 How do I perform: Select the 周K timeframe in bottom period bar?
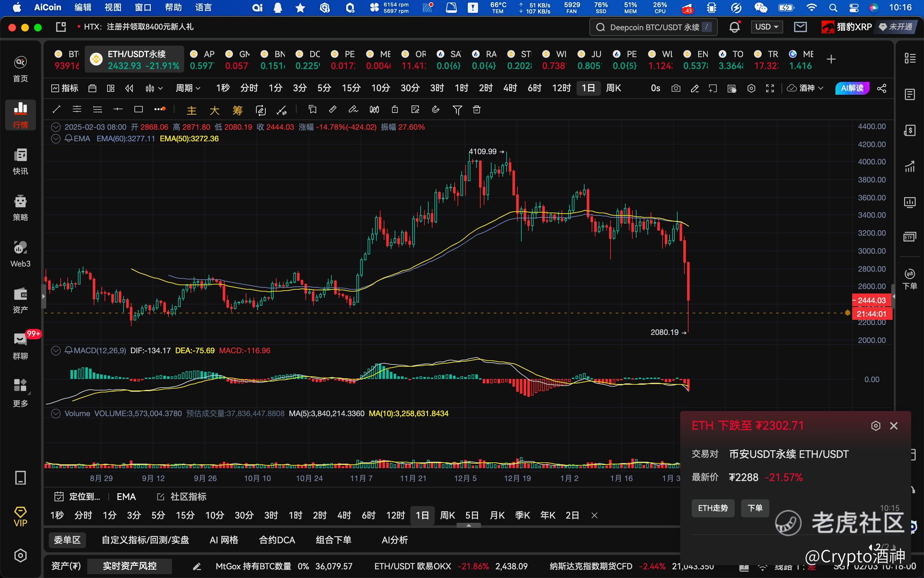tap(447, 515)
